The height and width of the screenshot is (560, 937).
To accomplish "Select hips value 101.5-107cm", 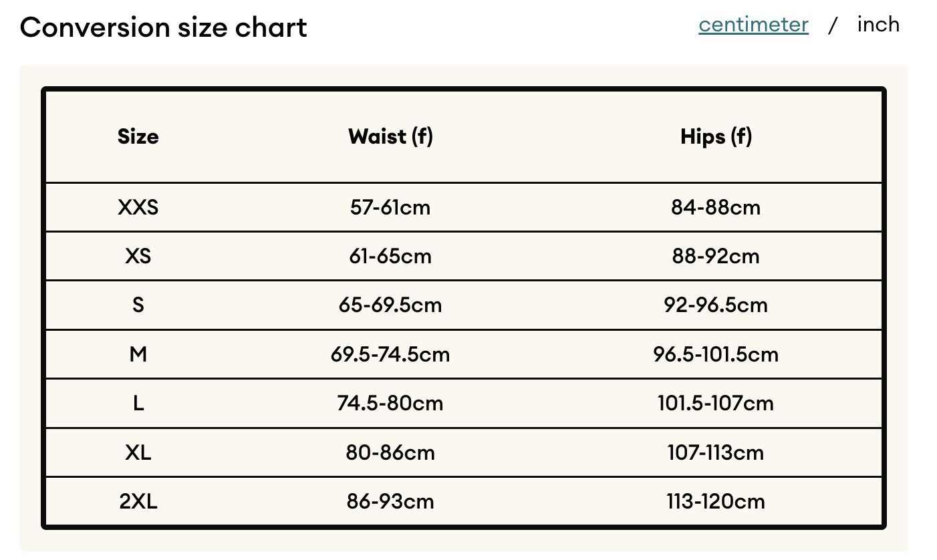I will [716, 404].
